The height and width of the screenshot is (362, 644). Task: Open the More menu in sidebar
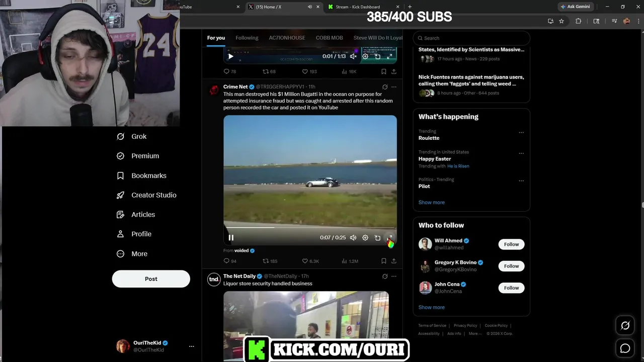[x=132, y=254]
